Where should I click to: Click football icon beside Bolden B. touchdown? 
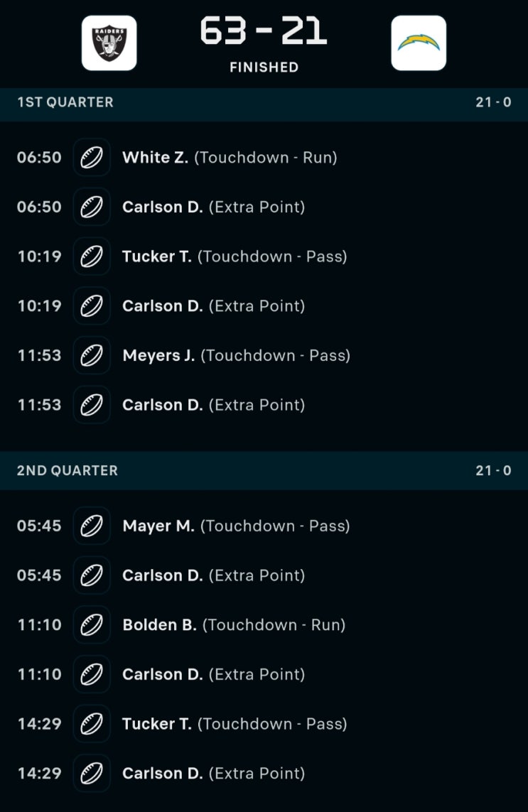(92, 625)
